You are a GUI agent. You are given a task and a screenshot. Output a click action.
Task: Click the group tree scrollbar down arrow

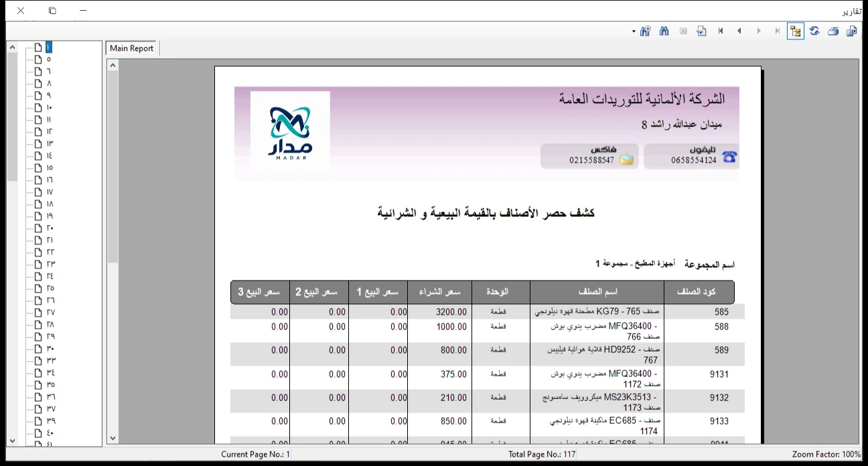[11, 441]
